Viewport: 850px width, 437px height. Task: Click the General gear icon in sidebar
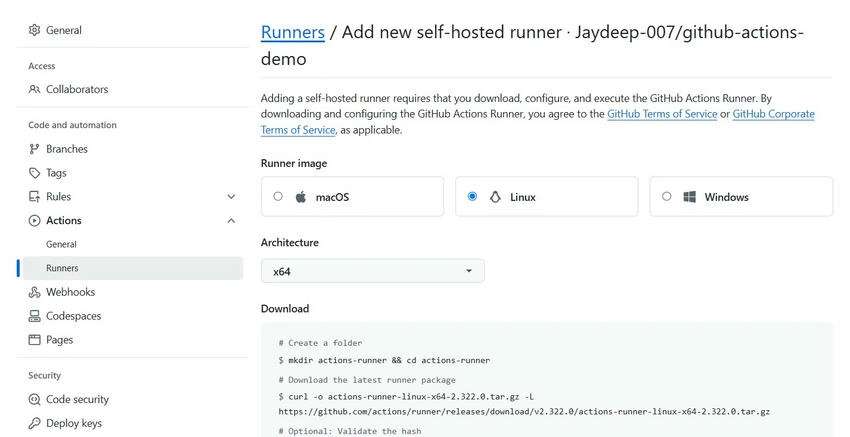(x=34, y=30)
